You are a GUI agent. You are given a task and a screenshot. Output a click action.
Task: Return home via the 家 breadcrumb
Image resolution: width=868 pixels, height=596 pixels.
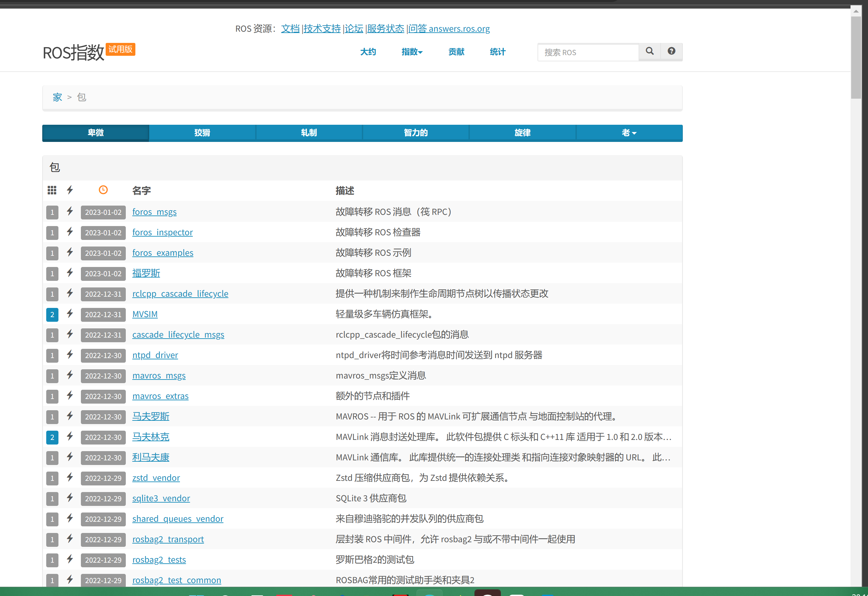click(57, 97)
